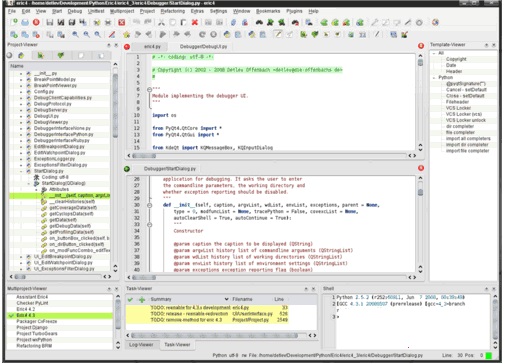Image resolution: width=505 pixels, height=364 pixels.
Task: Click the red stop icon in the top toolbar
Action: pyautogui.click(x=36, y=22)
